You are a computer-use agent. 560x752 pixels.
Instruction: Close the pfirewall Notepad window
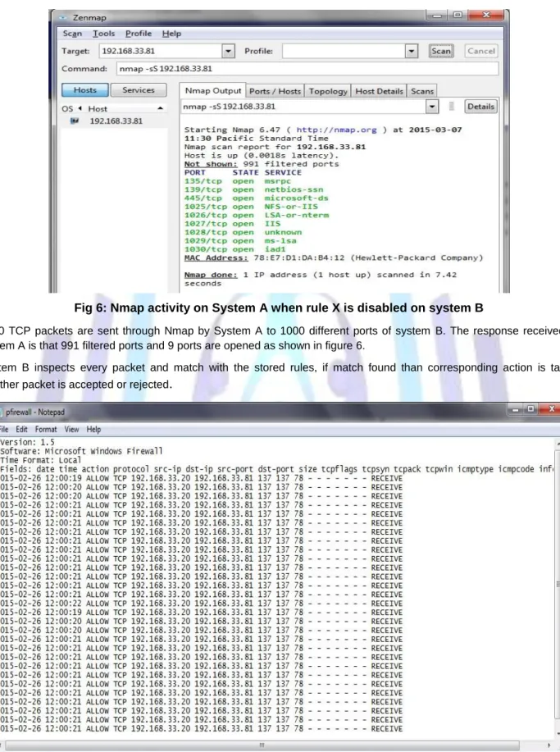pyautogui.click(x=551, y=409)
